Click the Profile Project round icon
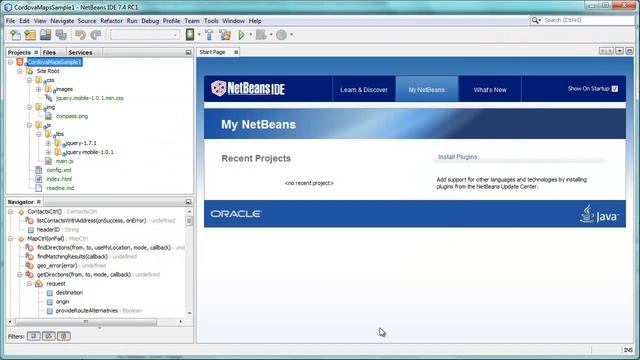Image resolution: width=640 pixels, height=360 pixels. tap(281, 35)
